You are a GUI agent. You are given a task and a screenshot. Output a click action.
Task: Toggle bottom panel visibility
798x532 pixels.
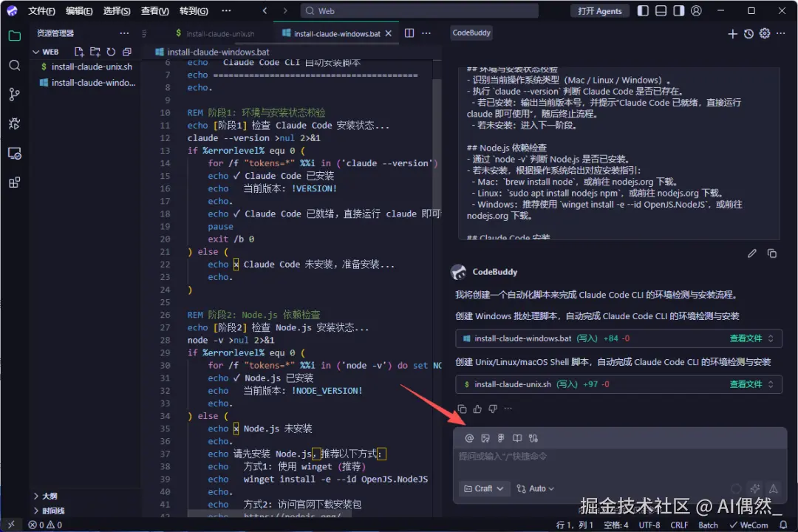click(661, 10)
